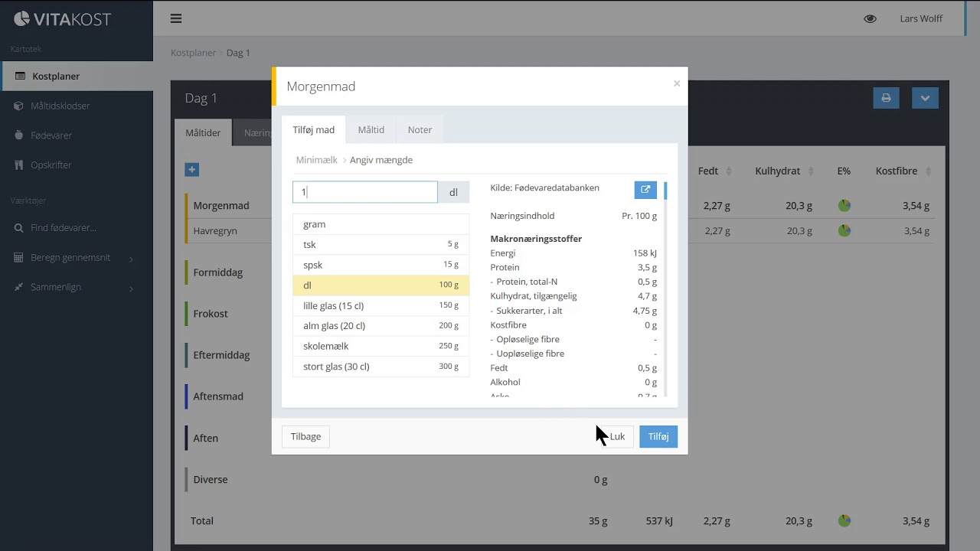Close the Morgenmad dialog with X

point(676,83)
